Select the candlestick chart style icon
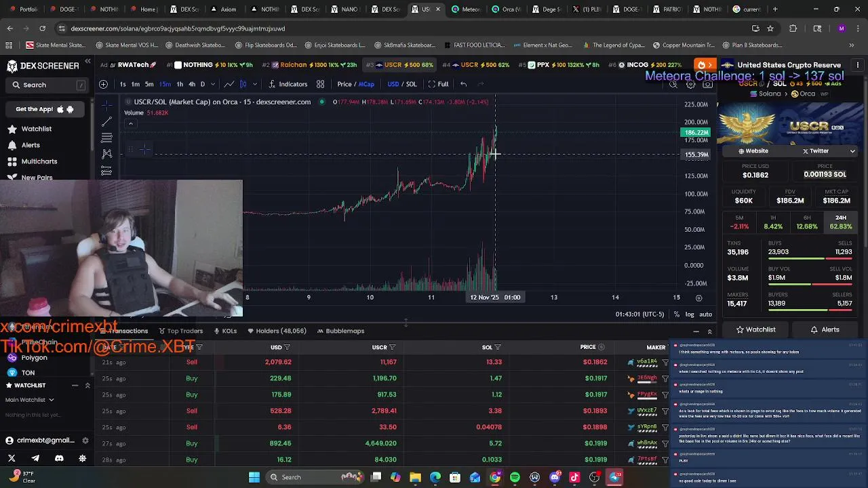The height and width of the screenshot is (488, 868). tap(243, 84)
